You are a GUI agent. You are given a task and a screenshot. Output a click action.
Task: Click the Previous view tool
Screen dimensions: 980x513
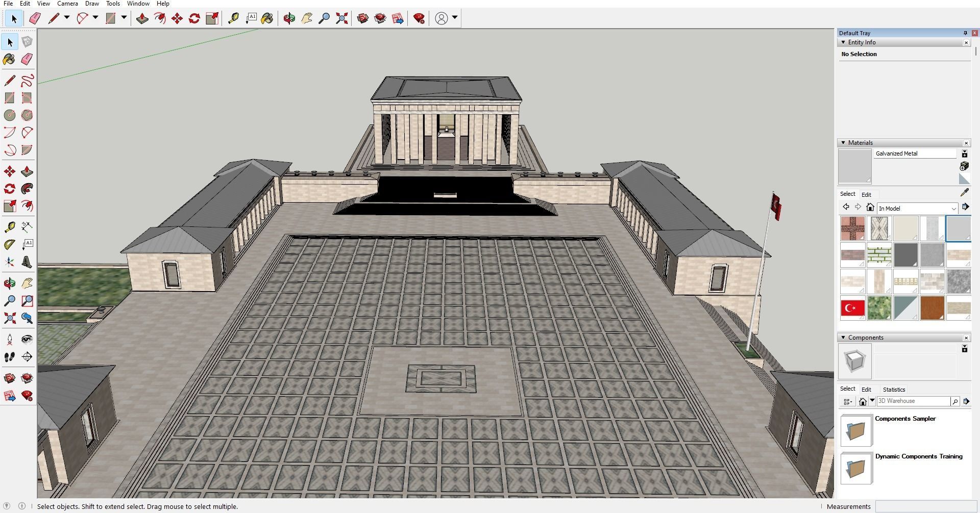pos(27,318)
